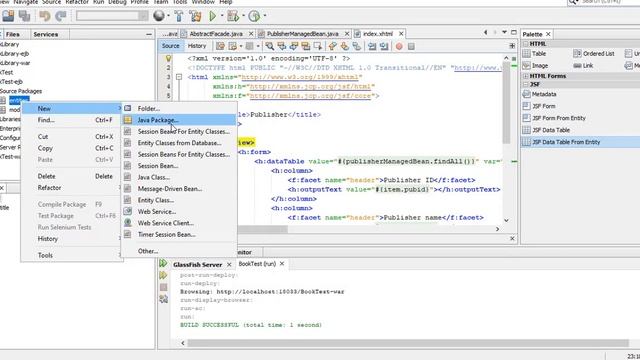Collapse the html code fold on line 3
The width and height of the screenshot is (640, 360).
click(x=179, y=77)
